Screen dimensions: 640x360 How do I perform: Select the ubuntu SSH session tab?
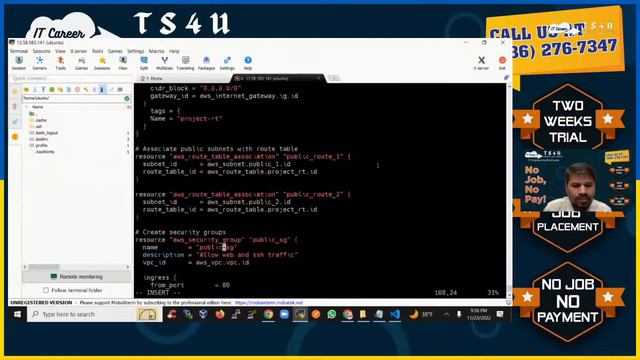coord(278,78)
